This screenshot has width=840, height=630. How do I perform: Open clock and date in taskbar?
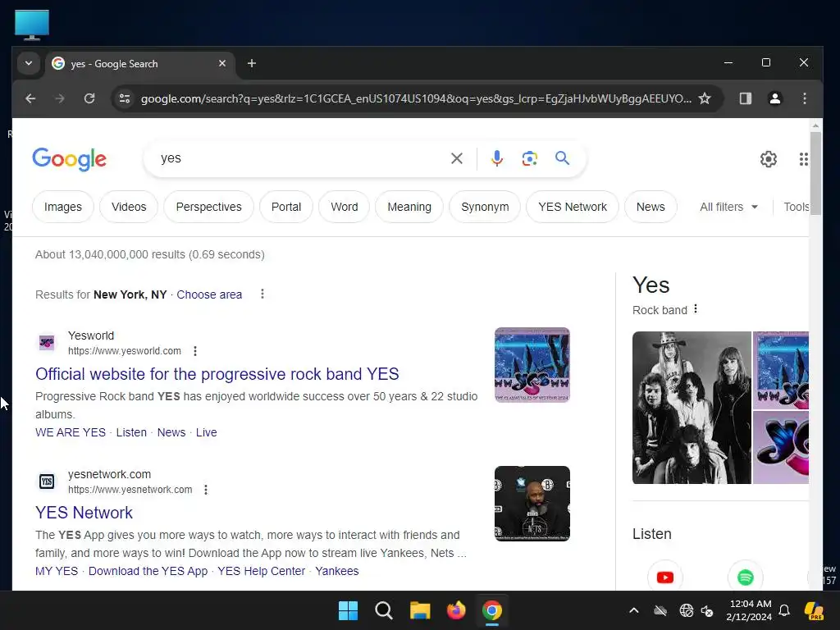(750, 610)
